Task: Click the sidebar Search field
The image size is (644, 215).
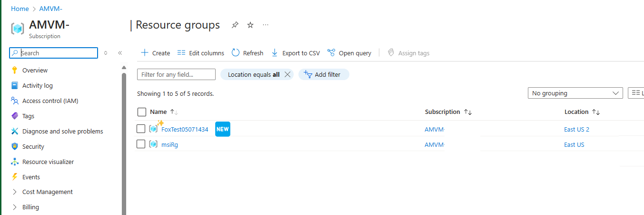Action: click(54, 53)
